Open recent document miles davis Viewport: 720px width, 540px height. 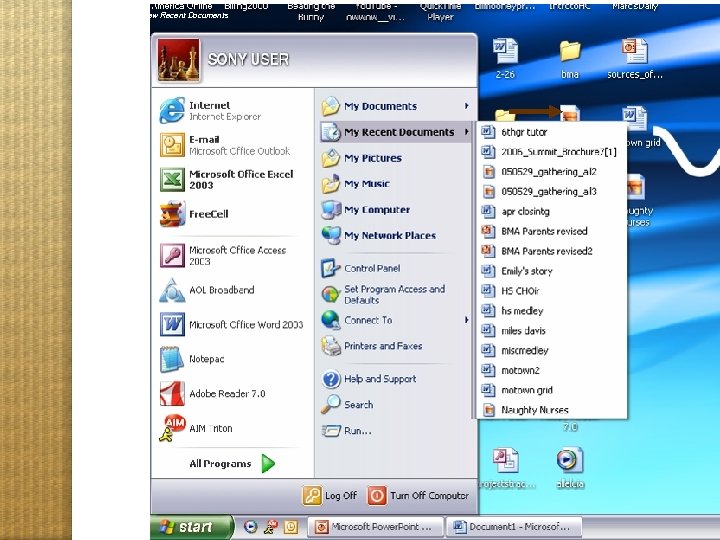(552, 331)
